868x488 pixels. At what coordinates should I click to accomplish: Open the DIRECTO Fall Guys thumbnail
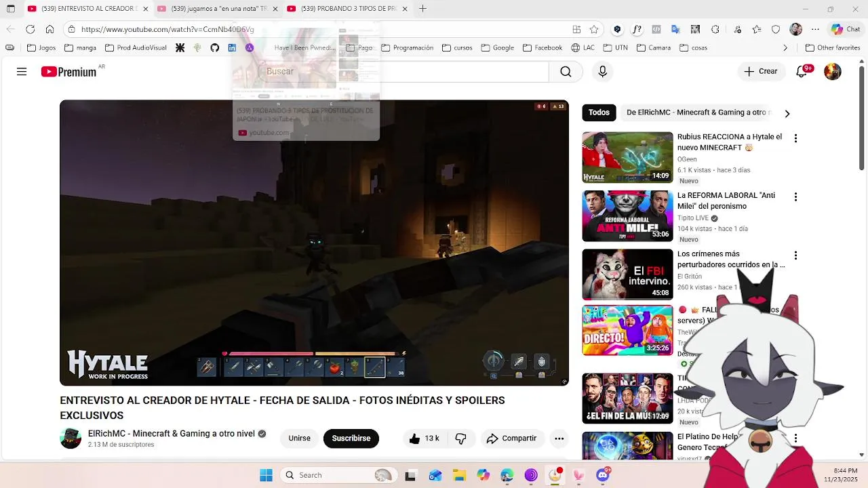[627, 331]
